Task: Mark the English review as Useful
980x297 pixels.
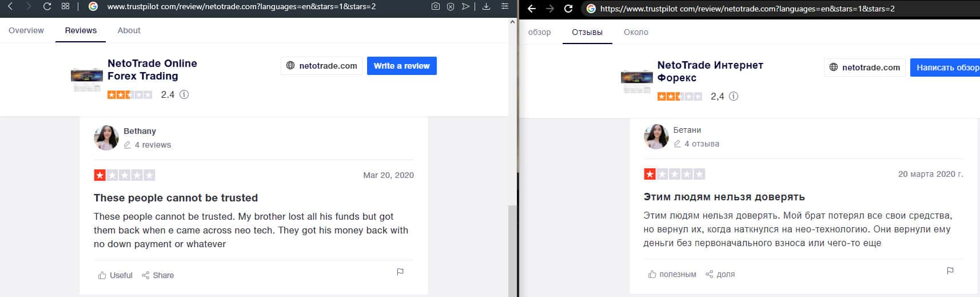Action: pos(115,275)
